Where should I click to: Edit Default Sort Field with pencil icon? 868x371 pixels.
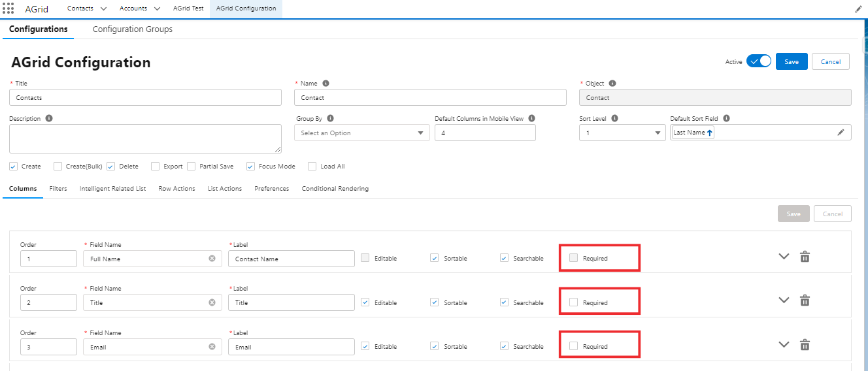tap(841, 133)
